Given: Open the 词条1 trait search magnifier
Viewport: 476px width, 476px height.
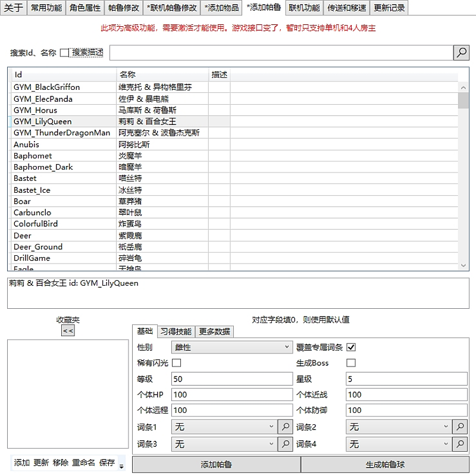Looking at the screenshot, I should coord(284,427).
